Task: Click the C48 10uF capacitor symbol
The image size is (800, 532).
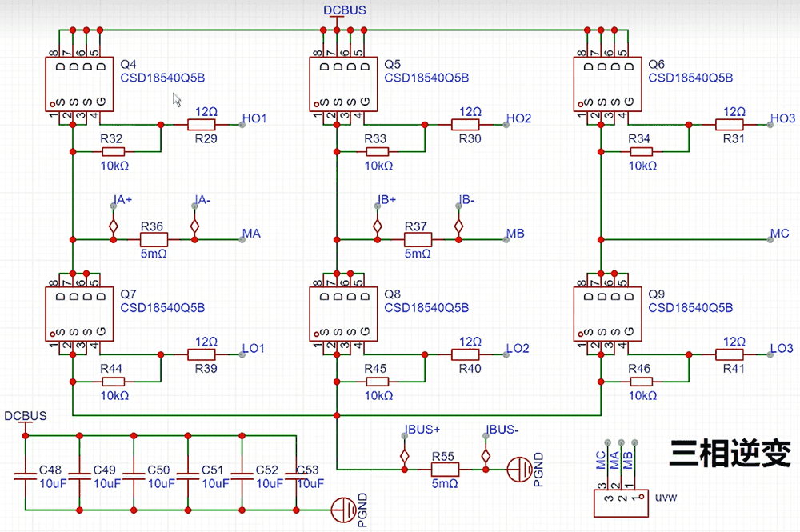Action: click(x=26, y=477)
